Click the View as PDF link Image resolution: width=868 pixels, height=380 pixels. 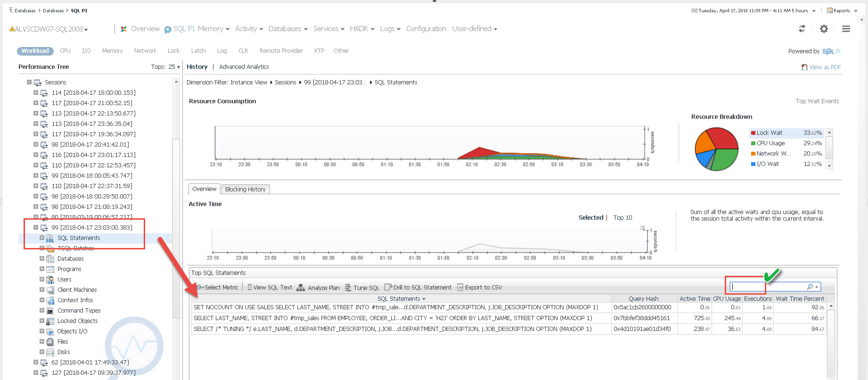(x=824, y=67)
